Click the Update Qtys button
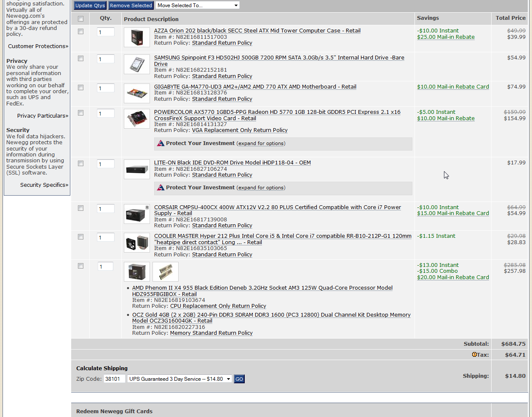This screenshot has width=532, height=417. point(90,5)
